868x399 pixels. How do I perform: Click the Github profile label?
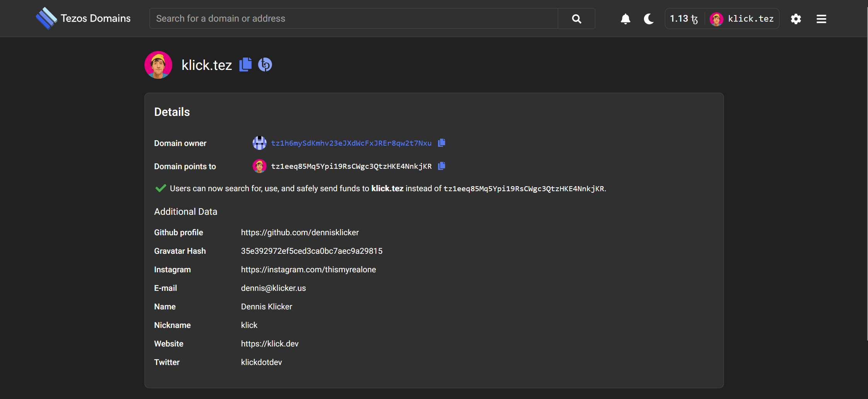point(178,233)
